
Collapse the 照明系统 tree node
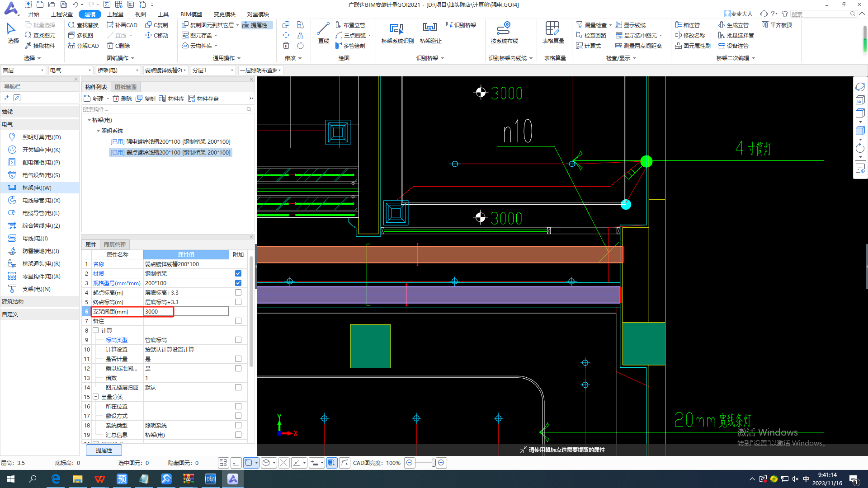98,131
